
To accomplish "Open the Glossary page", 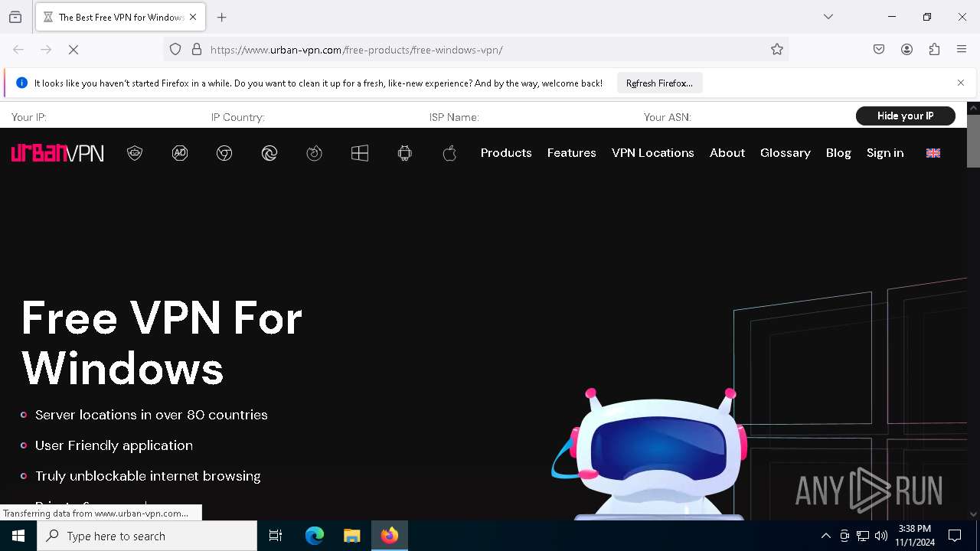I will [786, 153].
